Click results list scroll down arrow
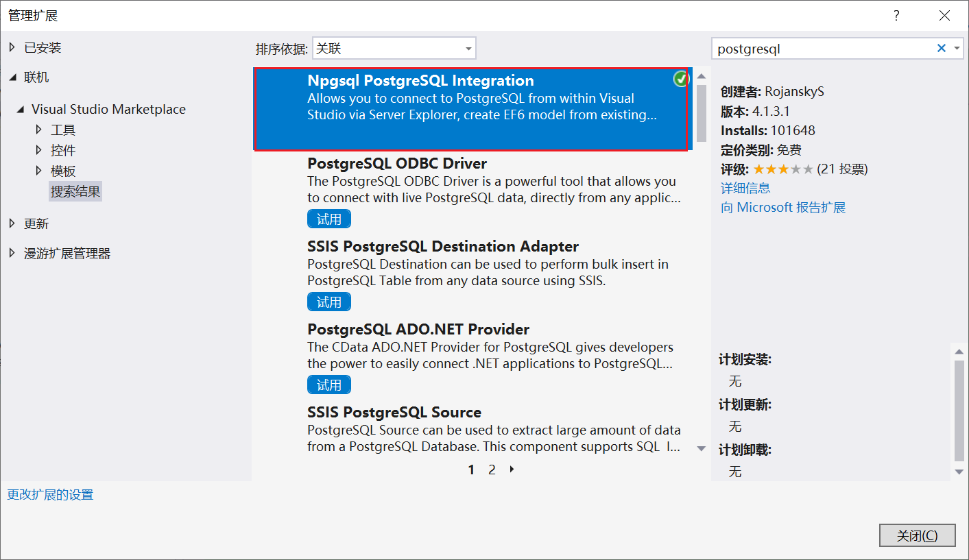The image size is (969, 560). pos(701,448)
